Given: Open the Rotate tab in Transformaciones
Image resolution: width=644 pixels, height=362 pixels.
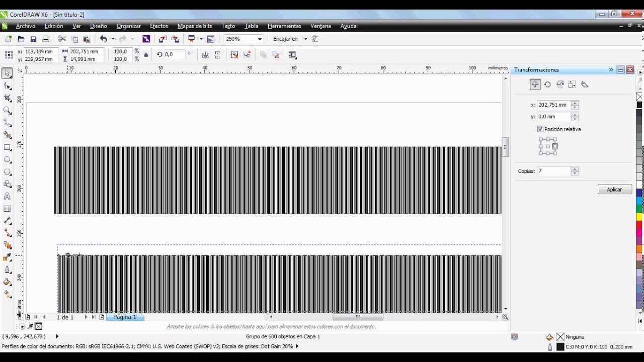Looking at the screenshot, I should click(x=547, y=84).
